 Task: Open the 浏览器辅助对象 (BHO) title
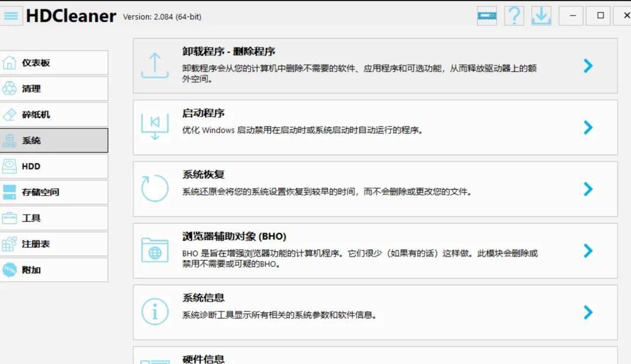tap(234, 236)
